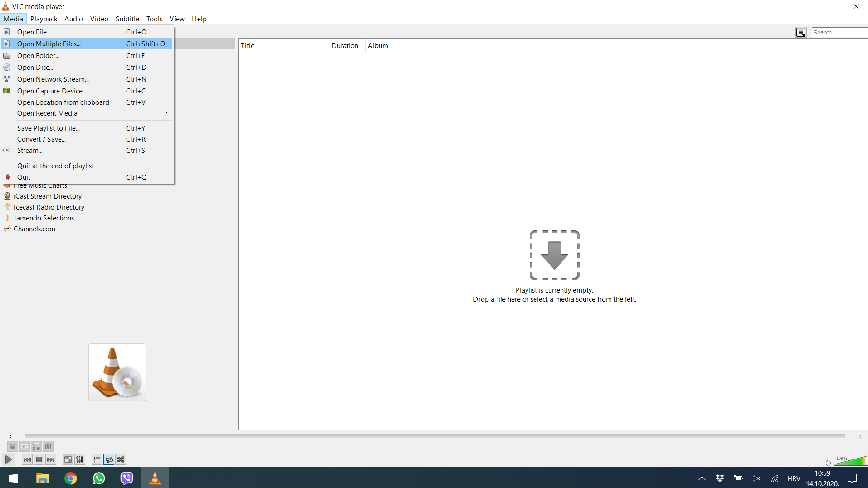The image size is (868, 488).
Task: Open Jamendo Selections in the sidebar
Action: (43, 218)
